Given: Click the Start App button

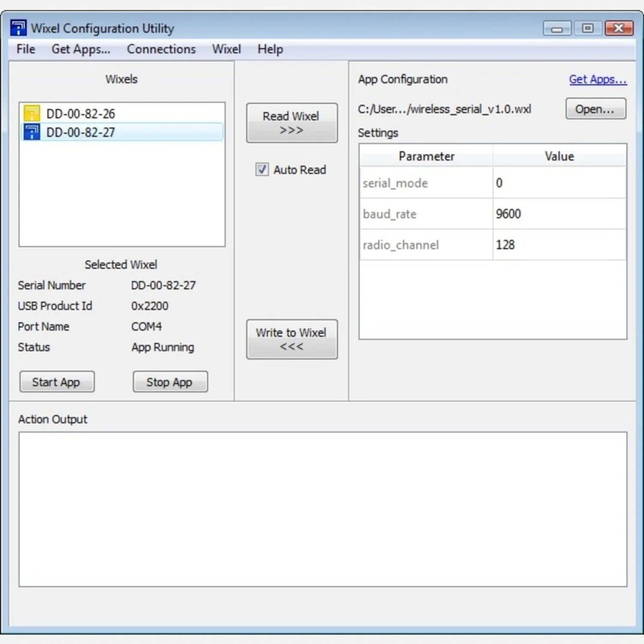Looking at the screenshot, I should pyautogui.click(x=57, y=382).
